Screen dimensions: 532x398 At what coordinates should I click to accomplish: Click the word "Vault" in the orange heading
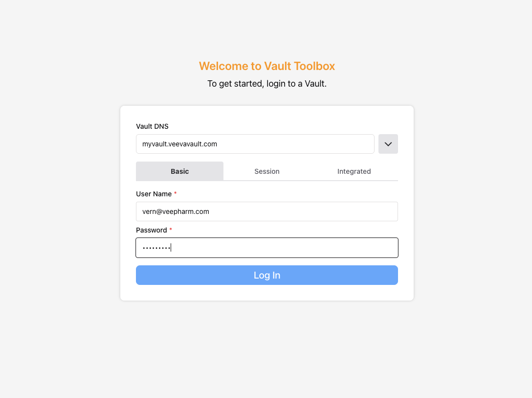point(277,66)
